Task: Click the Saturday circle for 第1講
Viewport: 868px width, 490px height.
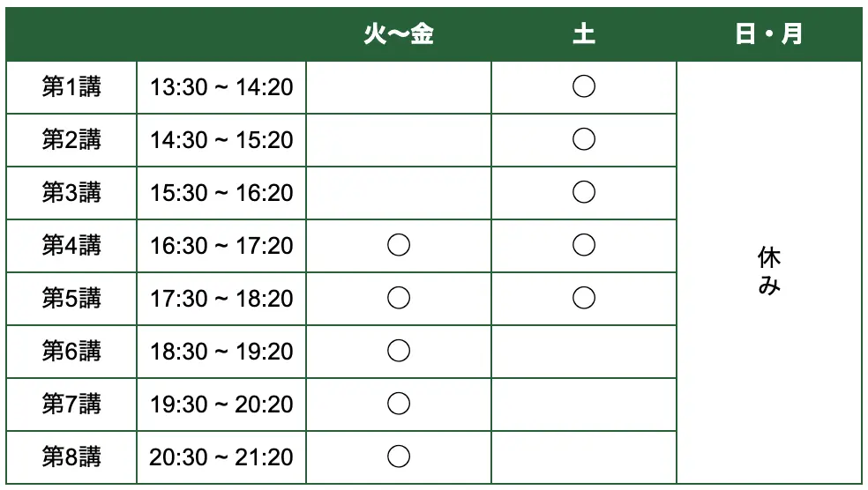Action: [x=583, y=86]
